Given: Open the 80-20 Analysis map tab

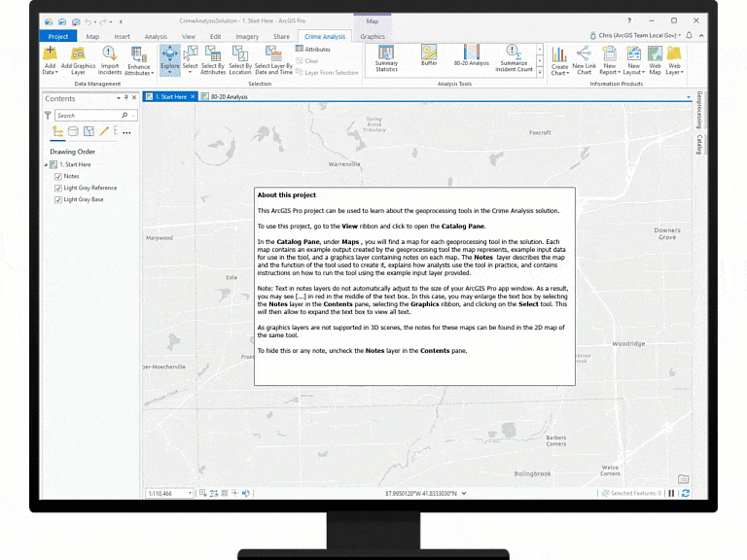Looking at the screenshot, I should point(225,96).
